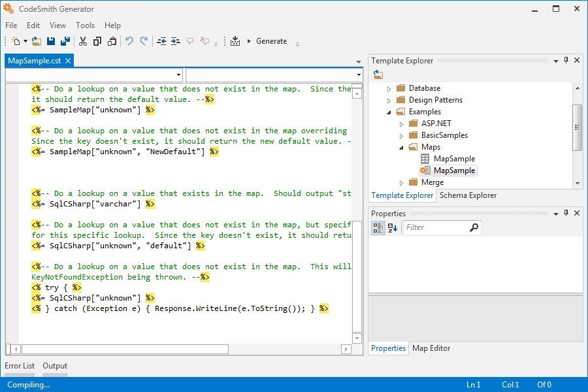Open the Tools menu
The width and height of the screenshot is (588, 392).
tap(85, 25)
